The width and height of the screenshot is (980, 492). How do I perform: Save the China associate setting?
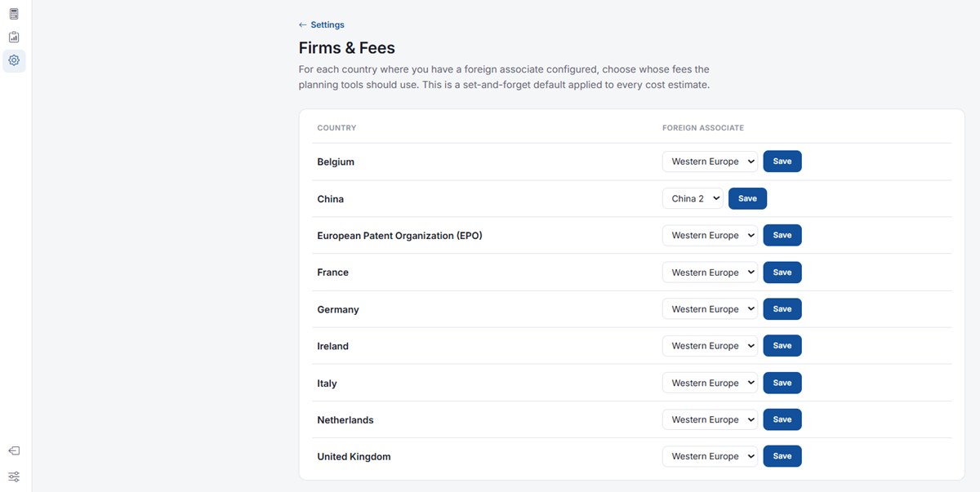pos(747,198)
